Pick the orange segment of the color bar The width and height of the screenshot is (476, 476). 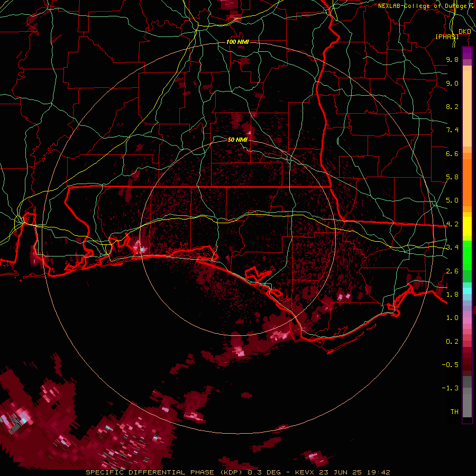pos(467,179)
